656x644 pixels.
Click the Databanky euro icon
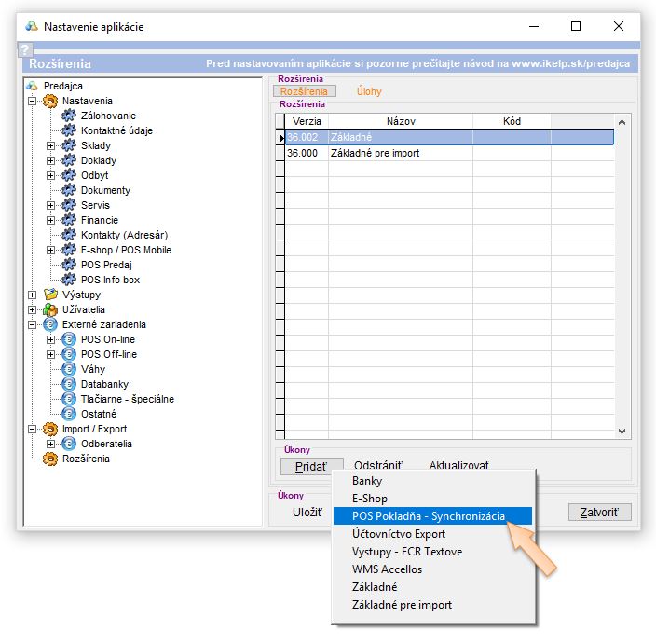69,384
